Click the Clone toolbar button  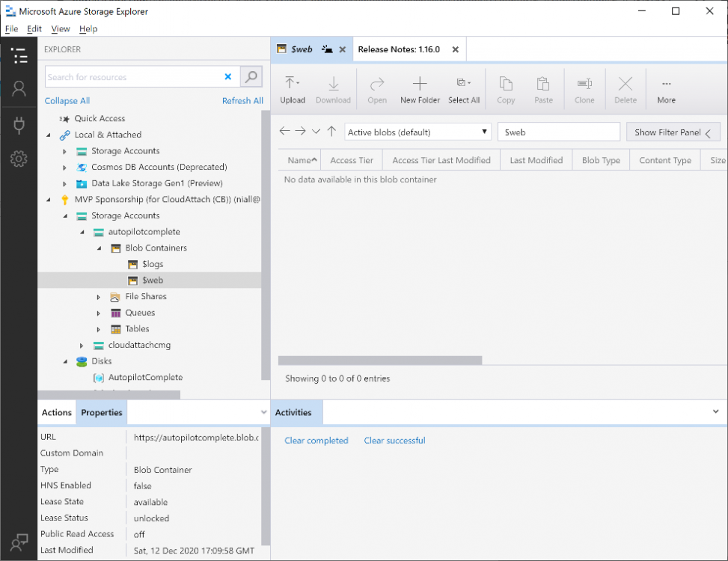[x=584, y=90]
